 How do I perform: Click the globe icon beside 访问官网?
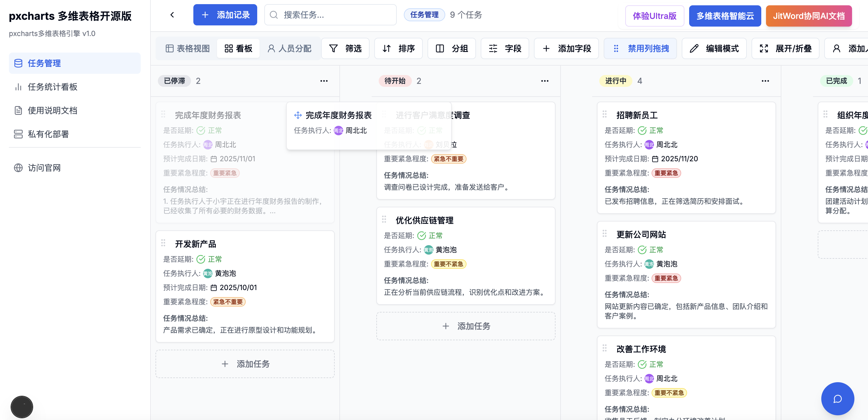coord(18,167)
